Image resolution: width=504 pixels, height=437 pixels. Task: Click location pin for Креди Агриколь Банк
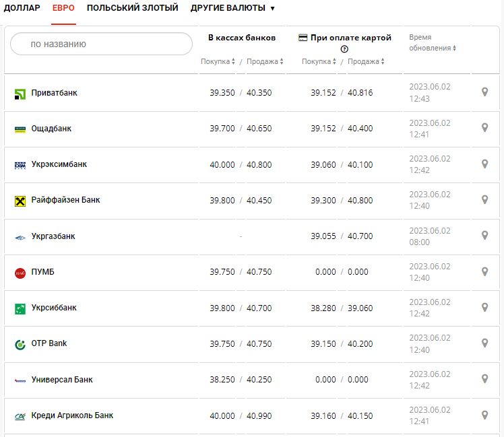484,415
